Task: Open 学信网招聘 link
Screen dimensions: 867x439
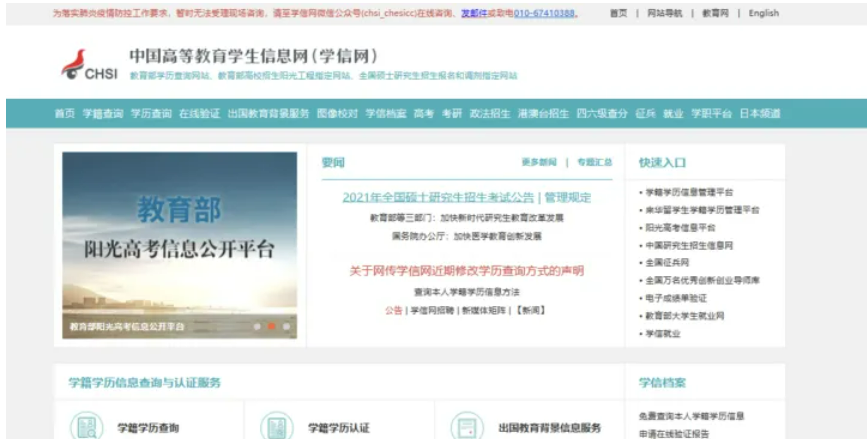Action: 432,311
